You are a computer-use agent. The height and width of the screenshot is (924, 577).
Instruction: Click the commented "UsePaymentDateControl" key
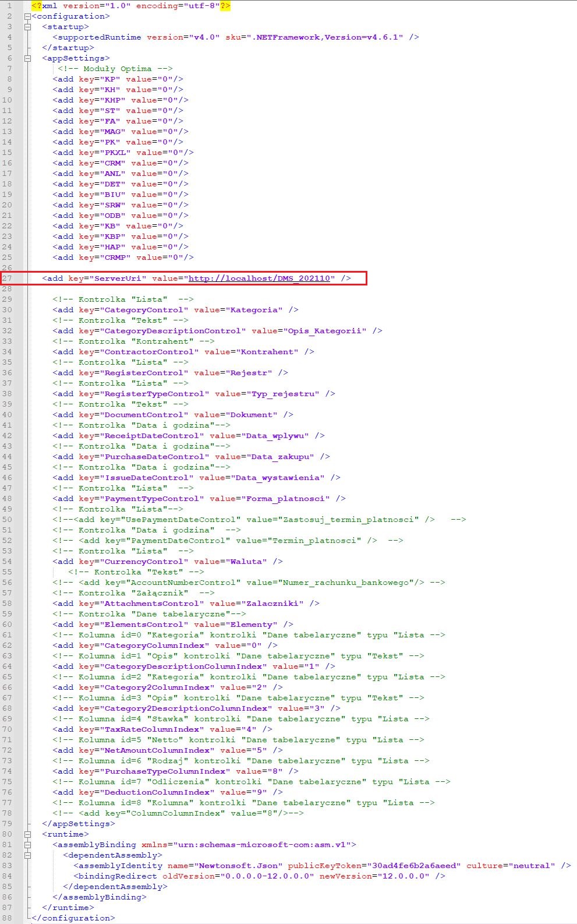click(x=181, y=520)
